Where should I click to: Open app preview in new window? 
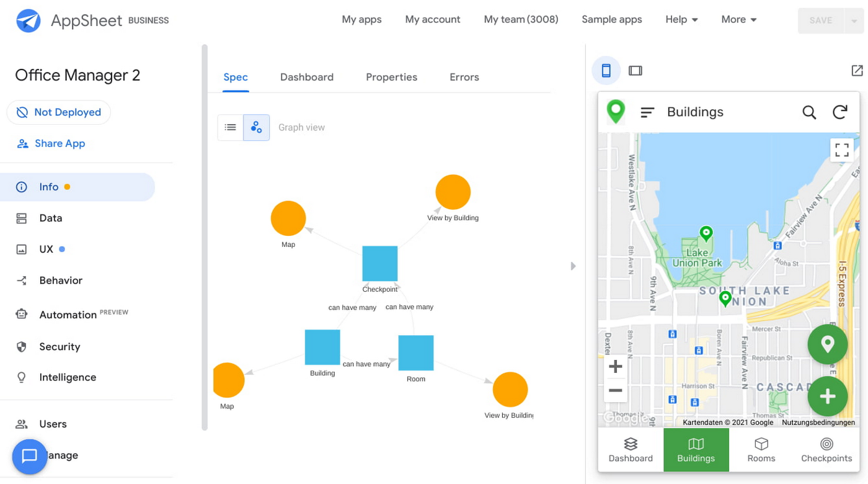[x=857, y=71]
